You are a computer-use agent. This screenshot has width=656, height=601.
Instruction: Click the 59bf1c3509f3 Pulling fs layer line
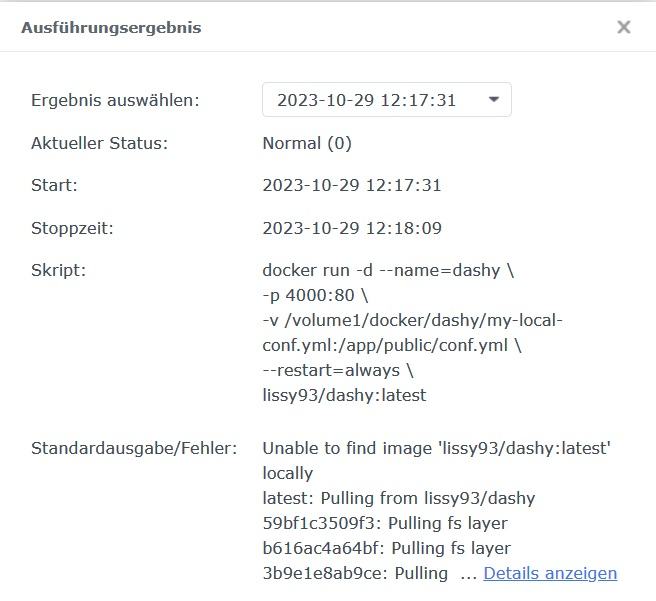point(385,523)
